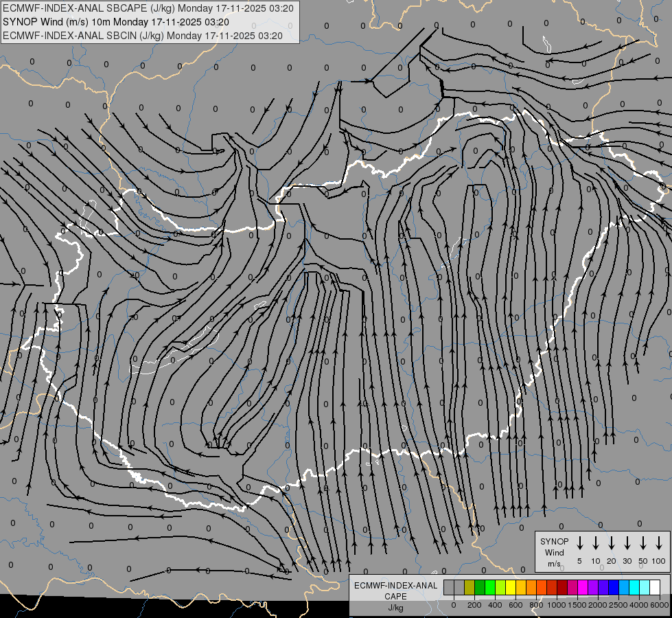Click the wind arrow above the 20 m/s label
Viewport: 672px width, 618px height.
point(611,543)
